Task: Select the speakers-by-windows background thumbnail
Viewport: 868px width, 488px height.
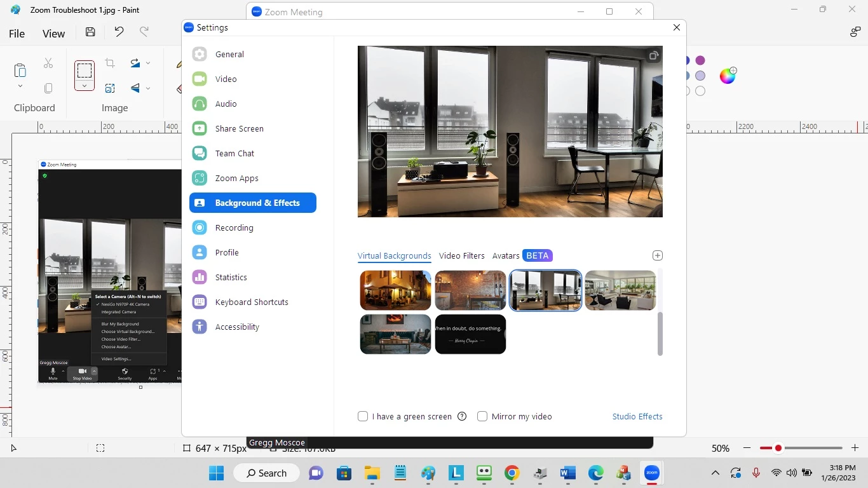Action: click(545, 290)
